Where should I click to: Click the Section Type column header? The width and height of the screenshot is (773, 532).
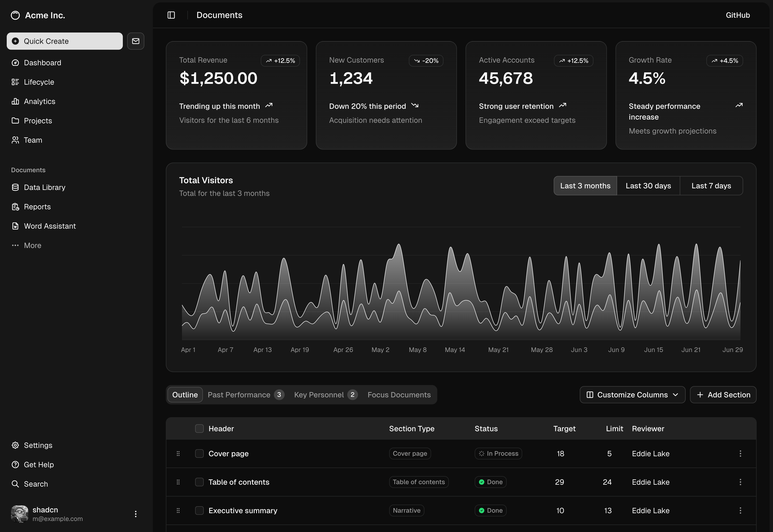411,429
